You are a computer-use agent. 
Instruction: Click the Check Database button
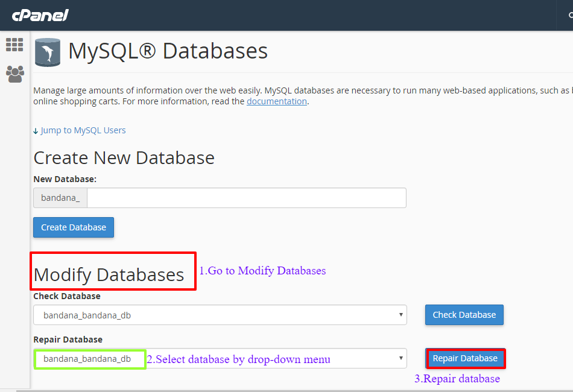tap(464, 315)
